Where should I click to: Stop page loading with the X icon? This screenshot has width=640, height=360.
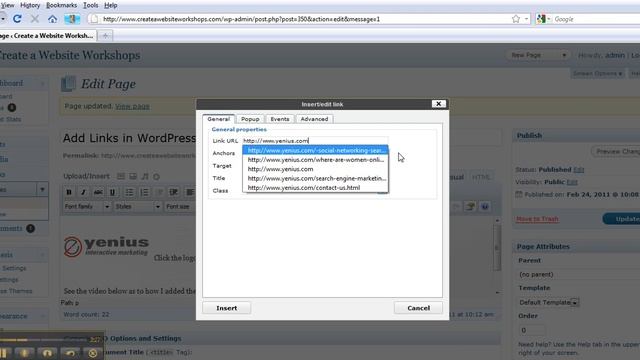(35, 19)
